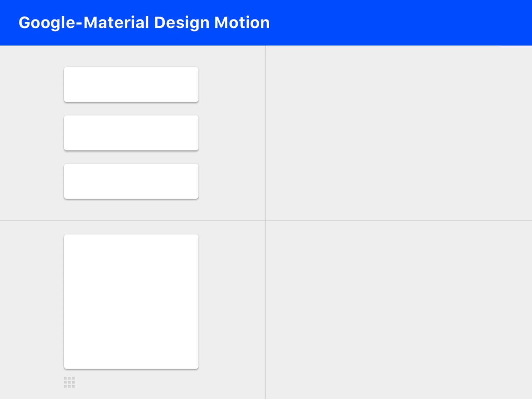Click the word "Google" in the header title
The height and width of the screenshot is (399, 532).
click(47, 23)
